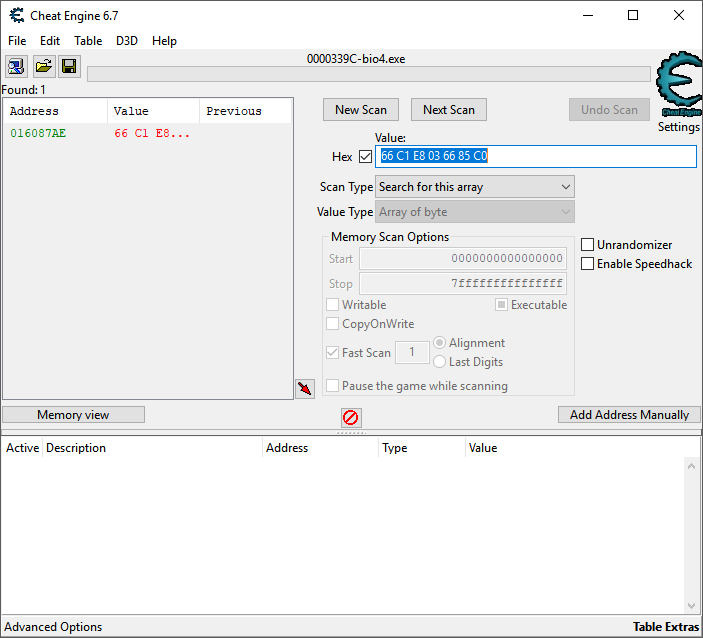Save the table with the floppy disk icon
703x638 pixels.
[69, 67]
